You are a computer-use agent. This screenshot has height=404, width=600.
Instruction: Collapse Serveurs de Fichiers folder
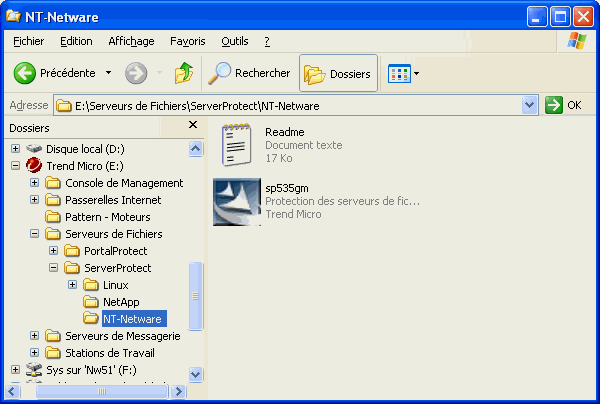34,234
